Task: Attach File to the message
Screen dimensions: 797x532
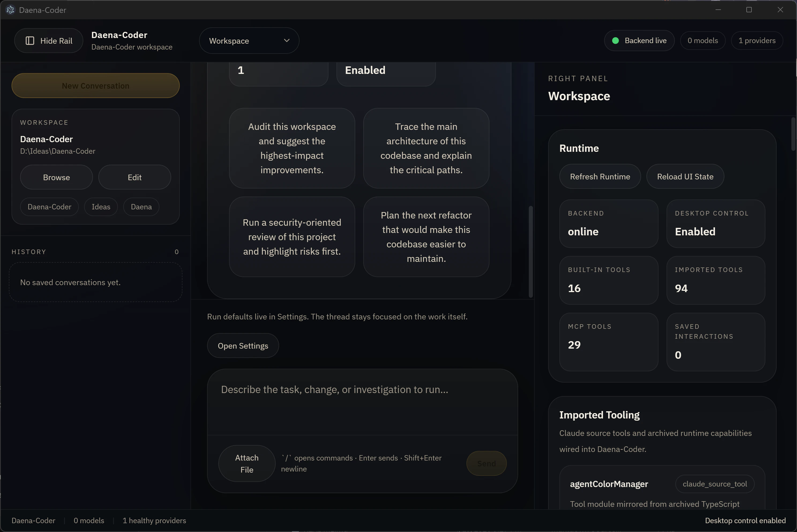Action: click(x=247, y=463)
